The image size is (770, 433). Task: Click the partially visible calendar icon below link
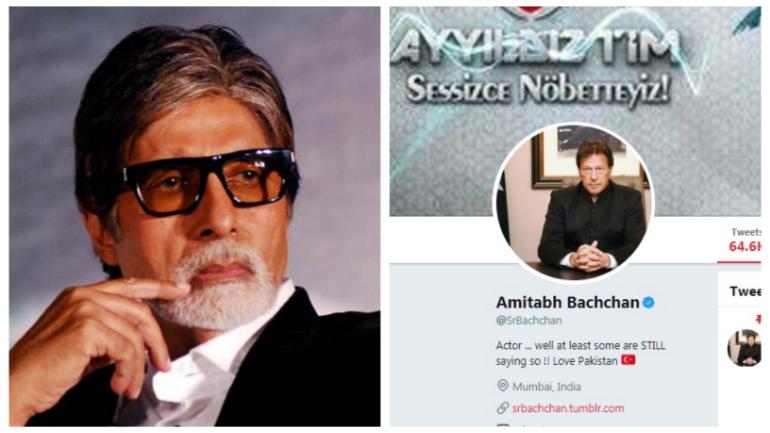pos(502,425)
